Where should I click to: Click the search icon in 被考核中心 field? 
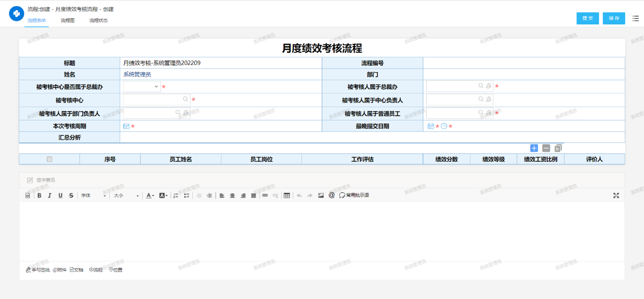(x=186, y=99)
